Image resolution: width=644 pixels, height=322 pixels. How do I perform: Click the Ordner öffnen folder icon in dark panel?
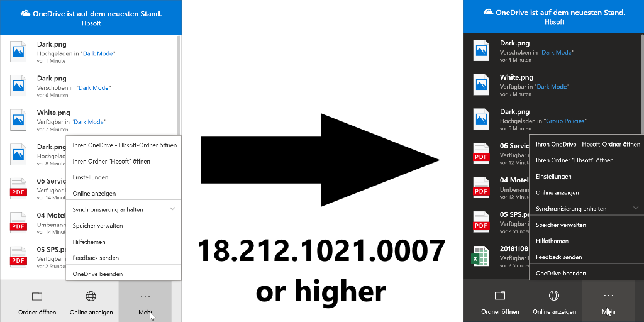500,295
